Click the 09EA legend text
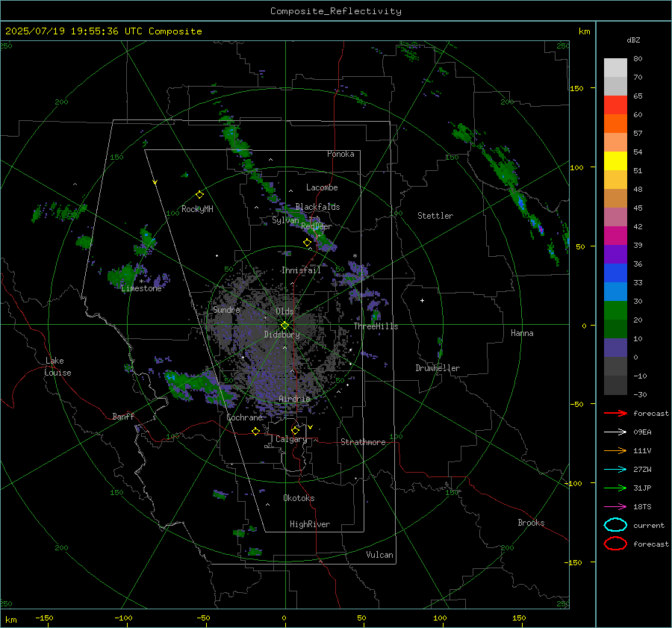 pos(642,432)
